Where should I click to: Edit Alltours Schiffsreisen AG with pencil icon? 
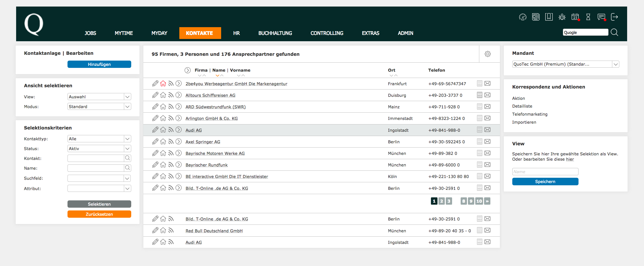coord(155,95)
